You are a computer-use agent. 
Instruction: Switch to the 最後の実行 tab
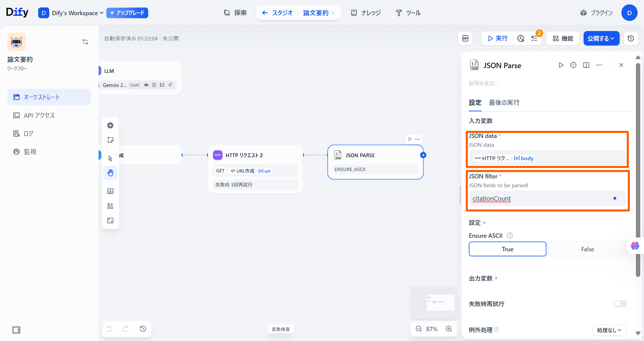(504, 103)
